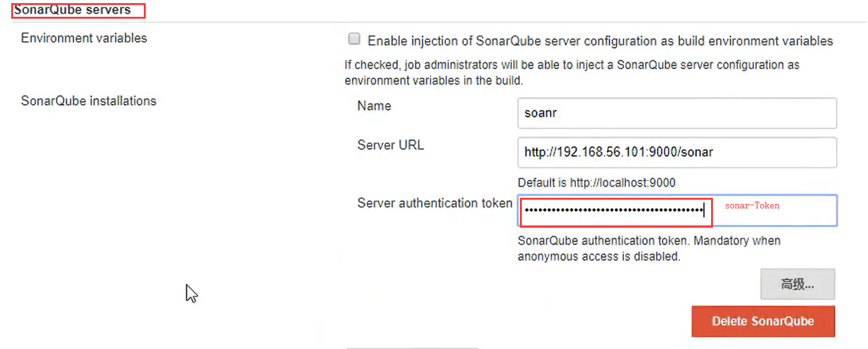
Task: Click the Server URL input field
Action: pos(676,152)
